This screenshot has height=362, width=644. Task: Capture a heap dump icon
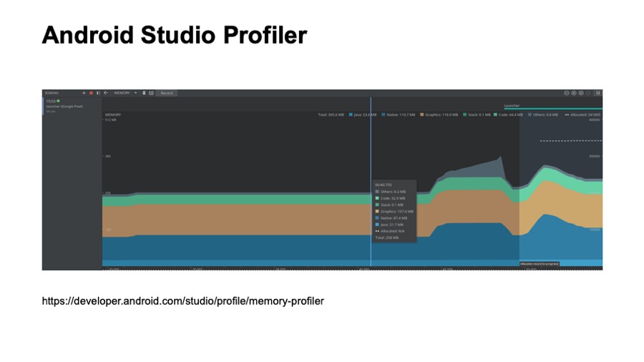151,93
